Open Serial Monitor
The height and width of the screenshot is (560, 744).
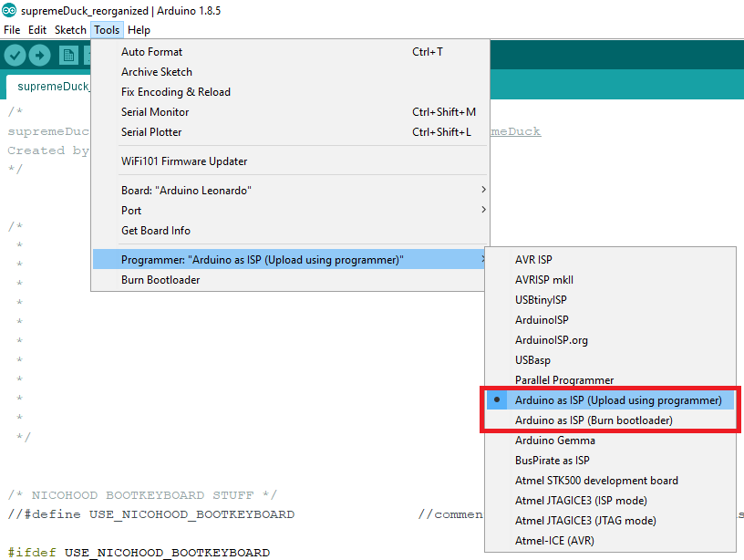click(290, 112)
